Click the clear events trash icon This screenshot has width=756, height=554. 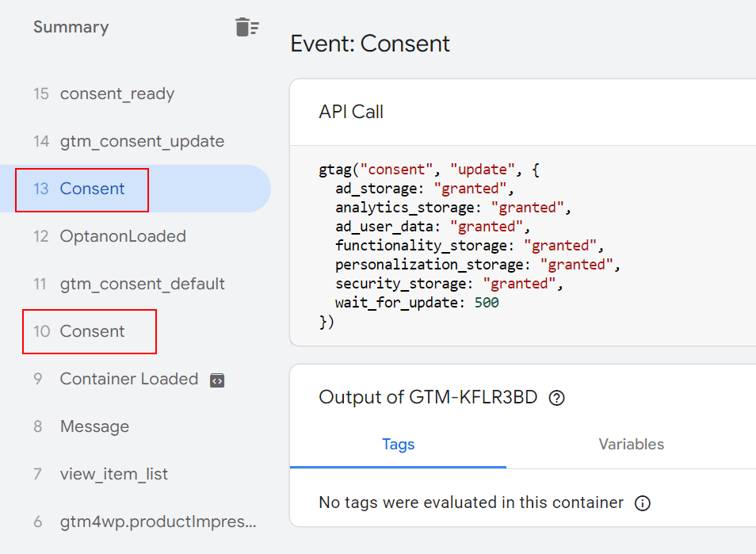(x=246, y=27)
